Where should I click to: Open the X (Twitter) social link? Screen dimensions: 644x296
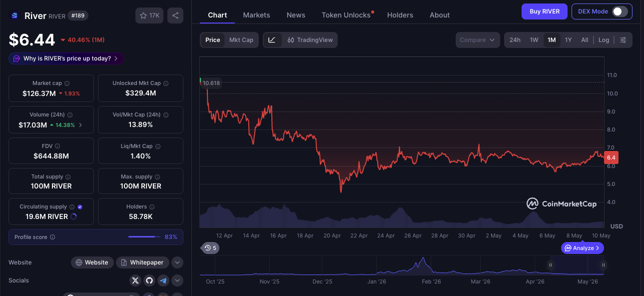click(x=135, y=280)
